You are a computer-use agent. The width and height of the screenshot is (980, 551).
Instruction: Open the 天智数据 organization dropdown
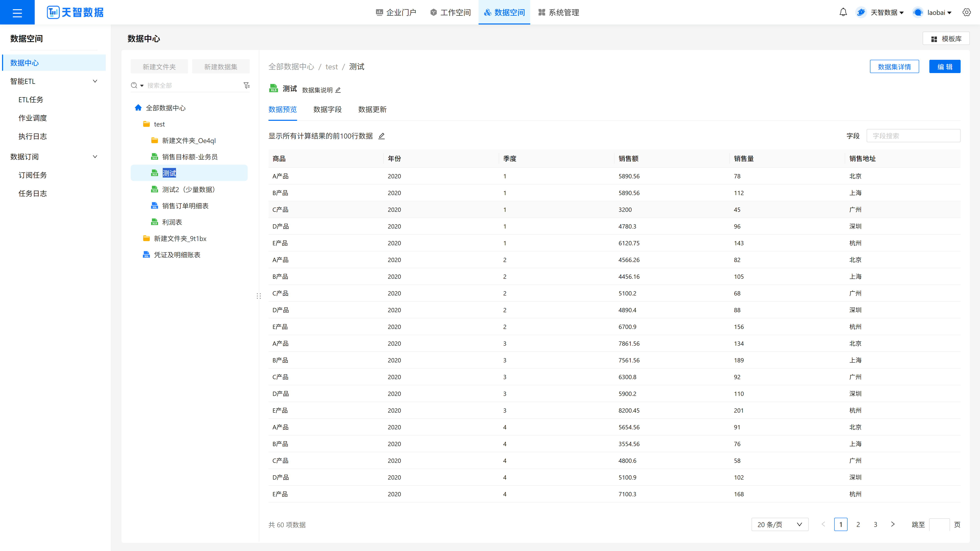click(x=887, y=12)
